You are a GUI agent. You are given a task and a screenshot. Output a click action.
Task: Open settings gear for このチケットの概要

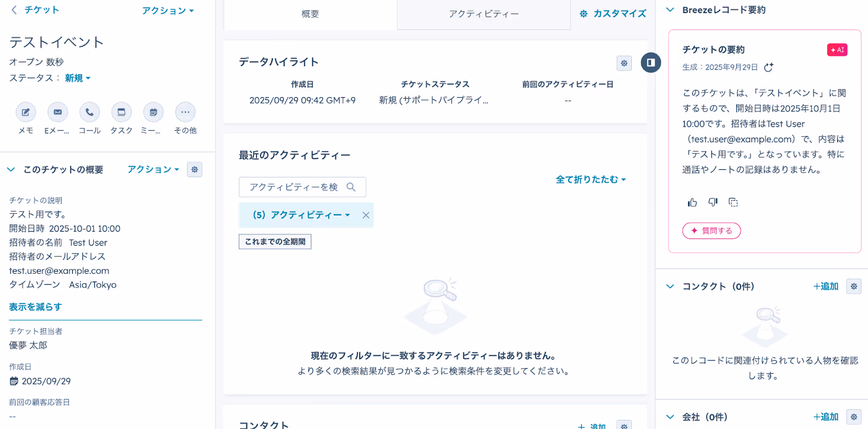195,170
